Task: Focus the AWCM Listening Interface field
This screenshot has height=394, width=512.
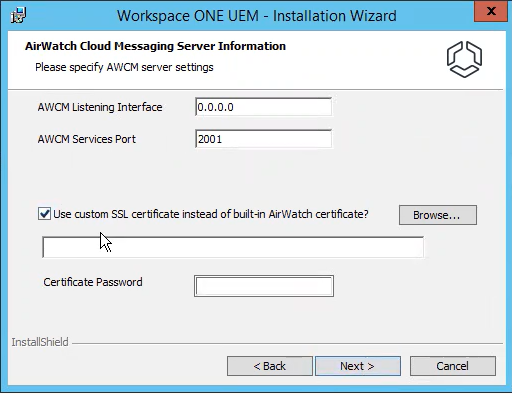Action: click(263, 107)
